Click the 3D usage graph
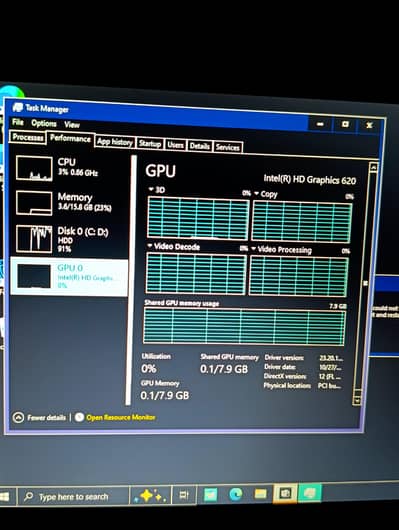The height and width of the screenshot is (530, 399). pyautogui.click(x=198, y=218)
